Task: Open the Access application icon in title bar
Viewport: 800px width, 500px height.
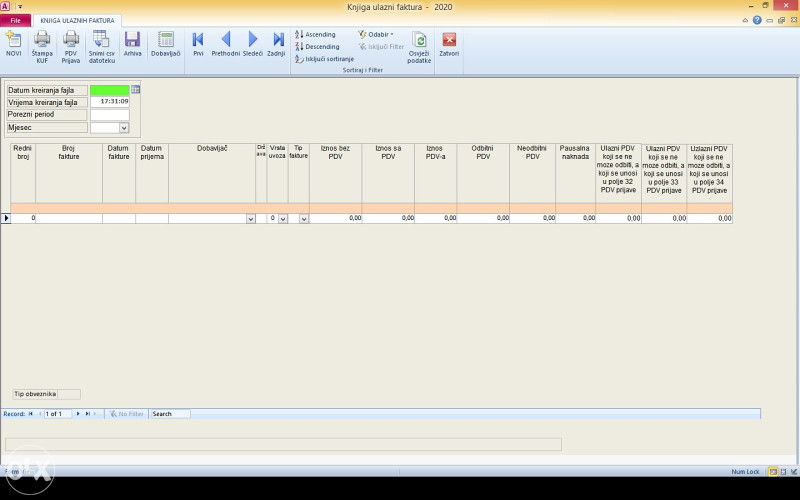Action: point(5,7)
